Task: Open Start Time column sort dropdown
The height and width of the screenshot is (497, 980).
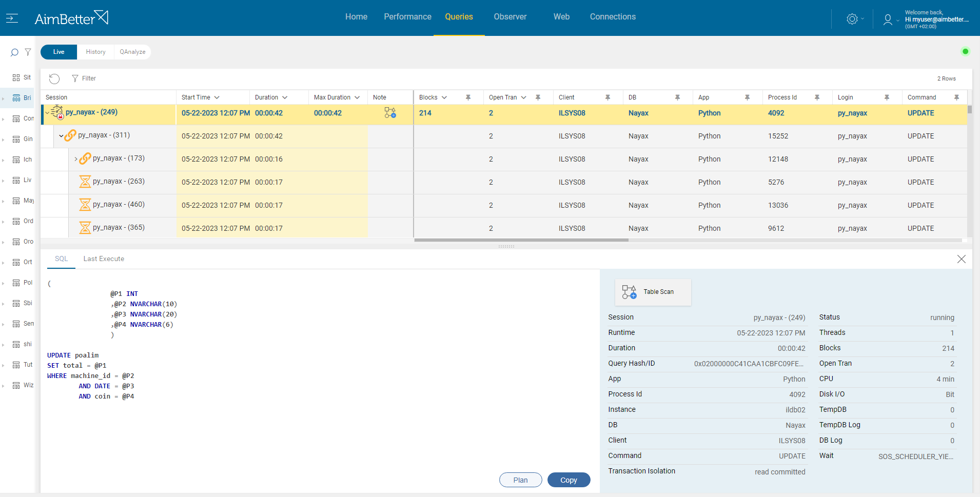Action: [217, 97]
